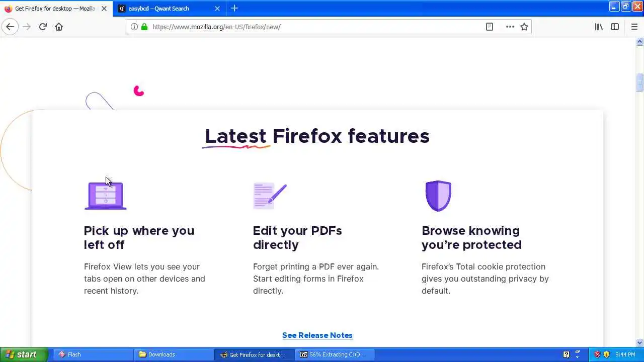644x362 pixels.
Task: Click the 9:44 PM clock
Action: tap(625, 354)
